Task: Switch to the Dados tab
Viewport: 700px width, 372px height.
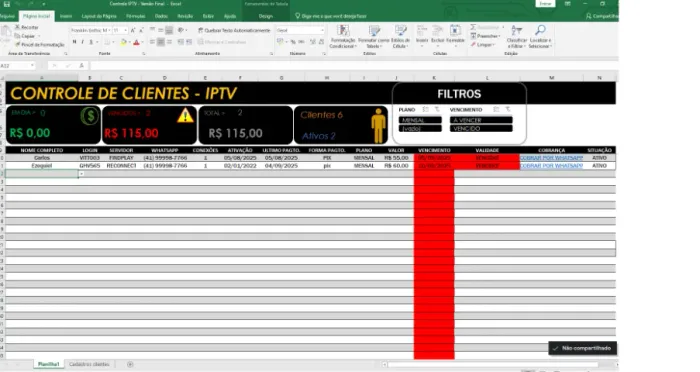Action: click(161, 16)
